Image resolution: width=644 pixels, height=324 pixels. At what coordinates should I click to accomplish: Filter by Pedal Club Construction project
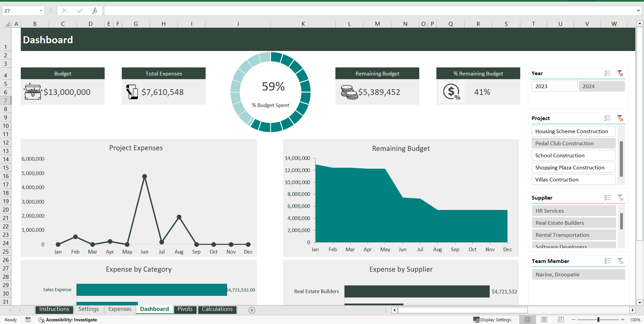574,143
